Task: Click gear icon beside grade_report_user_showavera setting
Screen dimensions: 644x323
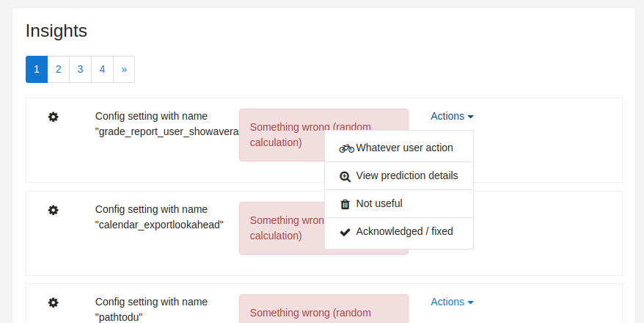Action: [x=53, y=117]
